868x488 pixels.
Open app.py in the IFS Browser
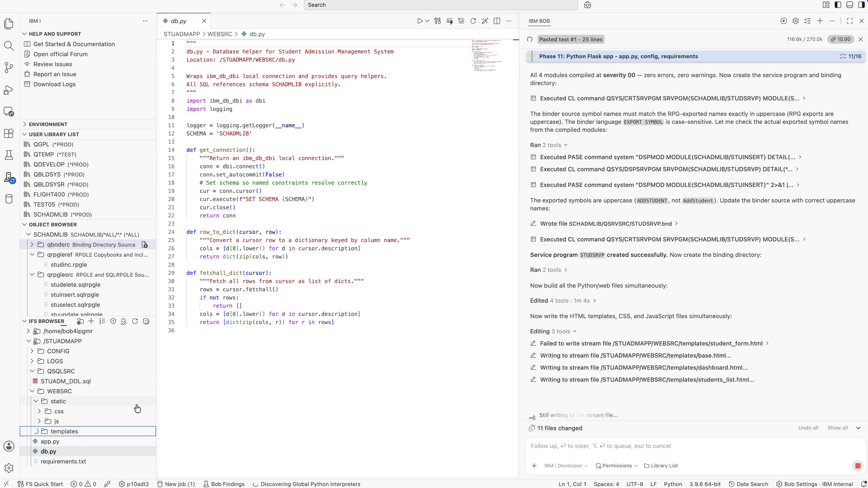point(50,441)
